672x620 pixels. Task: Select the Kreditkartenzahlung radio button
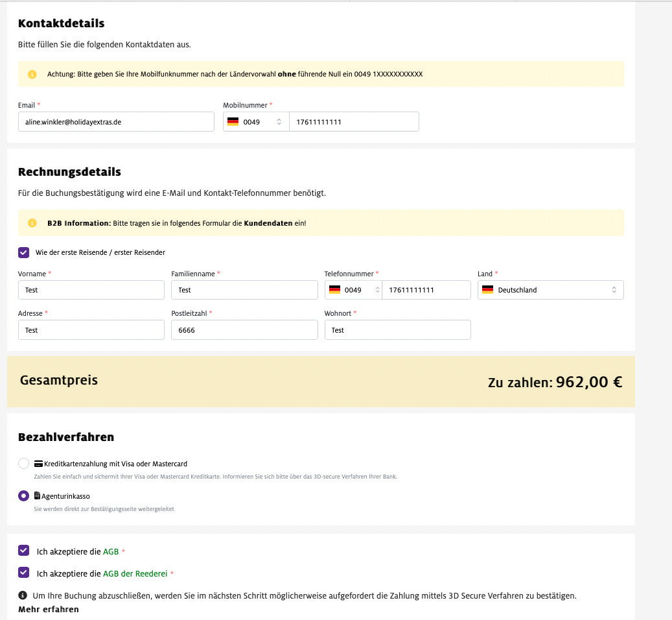click(x=24, y=464)
